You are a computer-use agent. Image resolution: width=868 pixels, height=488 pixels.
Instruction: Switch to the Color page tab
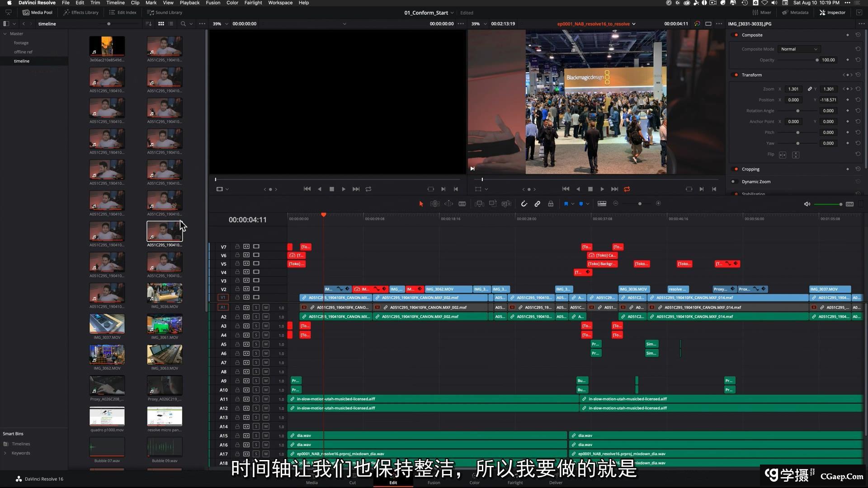(474, 482)
